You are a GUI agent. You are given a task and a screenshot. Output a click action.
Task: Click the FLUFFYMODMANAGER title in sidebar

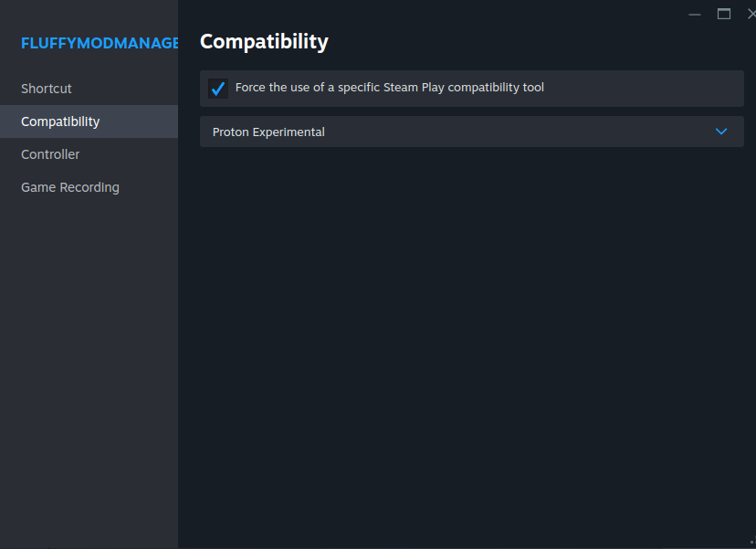point(99,43)
